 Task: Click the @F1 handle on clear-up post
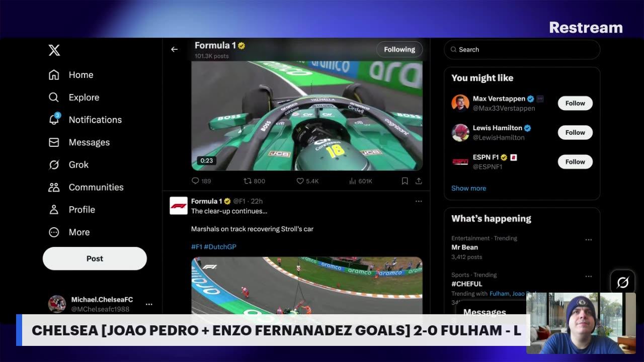[239, 201]
